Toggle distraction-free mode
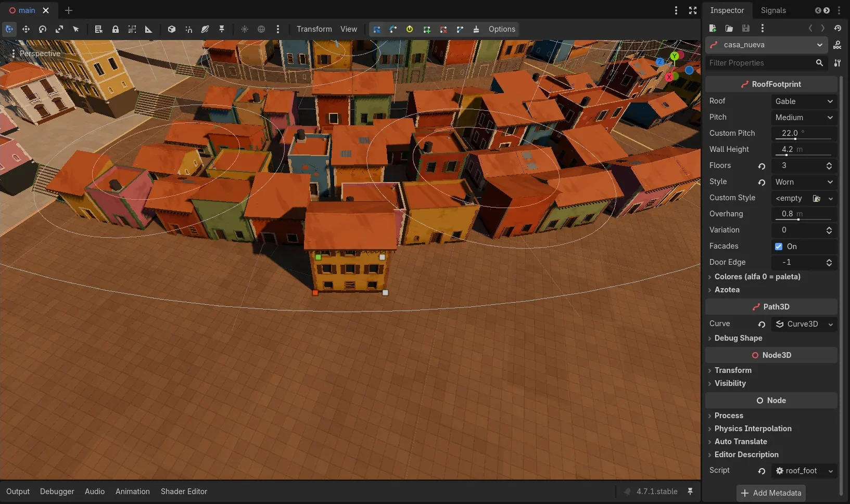850x504 pixels. (693, 10)
